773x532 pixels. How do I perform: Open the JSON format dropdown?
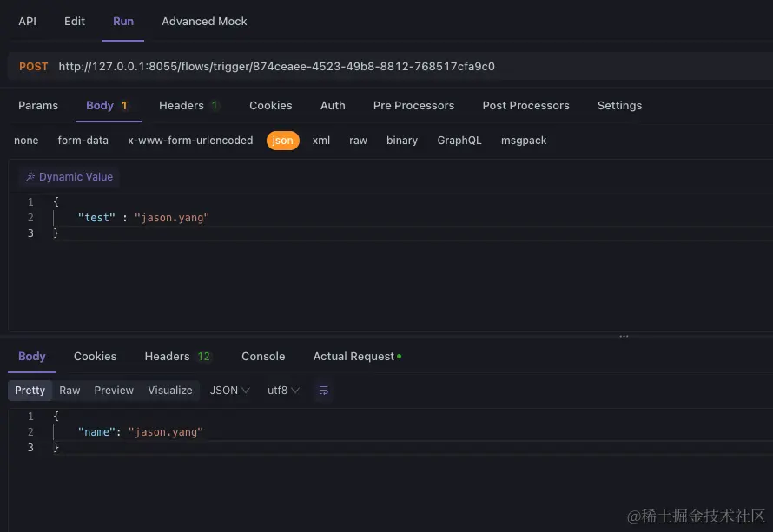tap(230, 391)
